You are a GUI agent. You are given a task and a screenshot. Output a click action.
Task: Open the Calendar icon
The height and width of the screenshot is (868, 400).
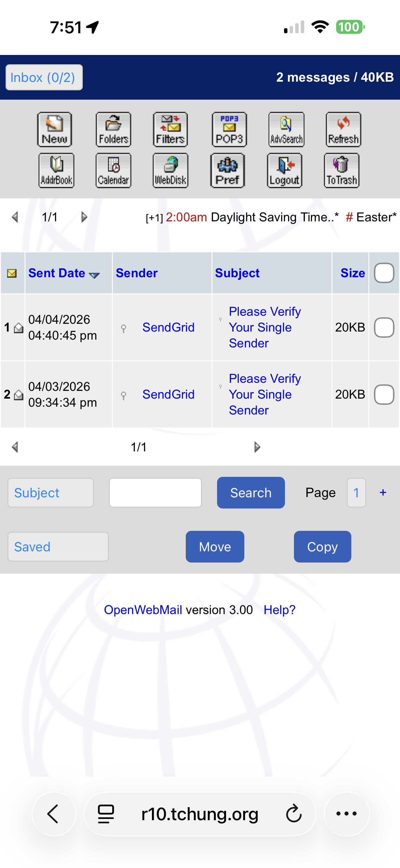pyautogui.click(x=113, y=170)
